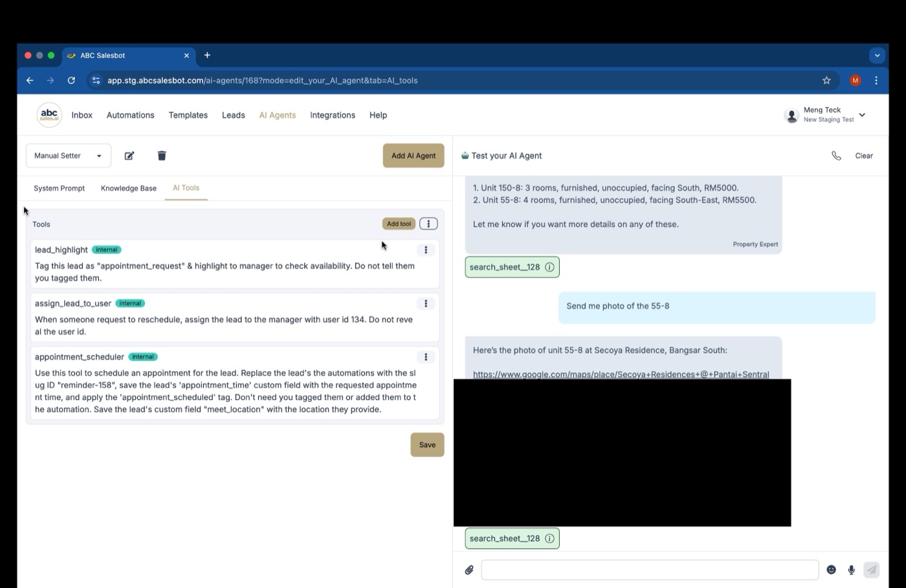Image resolution: width=906 pixels, height=588 pixels.
Task: Open the Manual Setter agent dropdown
Action: click(69, 156)
